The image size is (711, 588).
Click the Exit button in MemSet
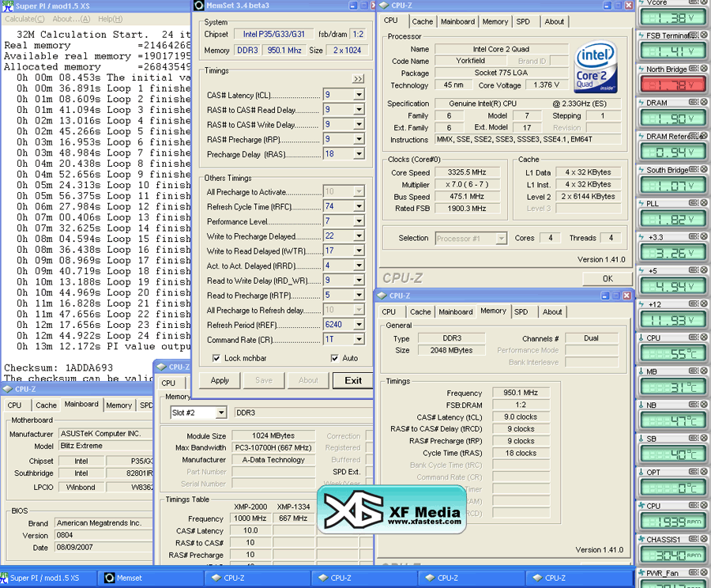353,381
